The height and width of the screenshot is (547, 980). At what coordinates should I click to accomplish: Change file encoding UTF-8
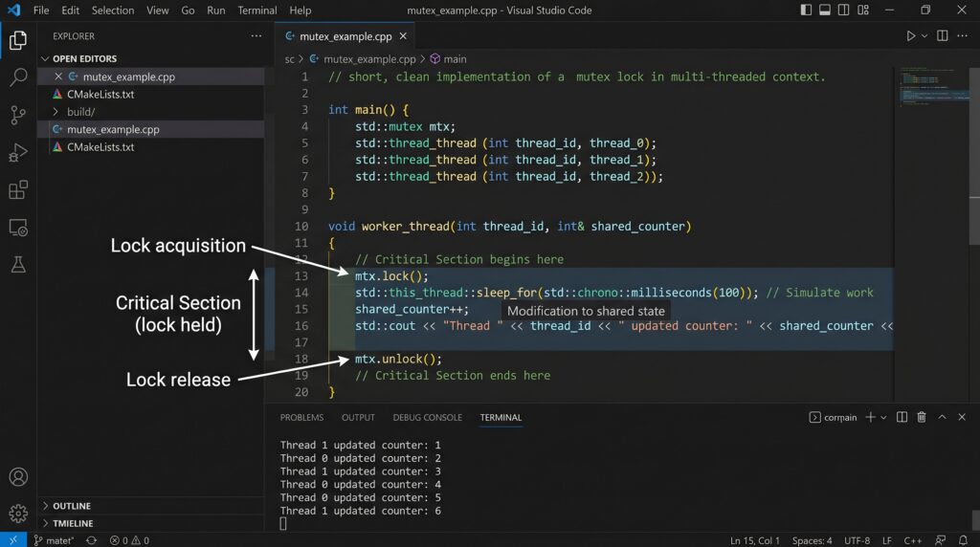pyautogui.click(x=857, y=540)
